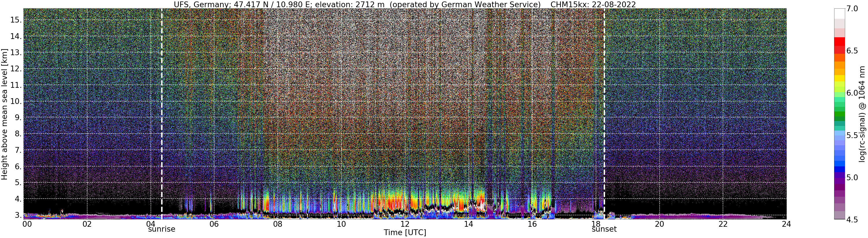868x238 pixels.
Task: Click the '8.' height tick label
Action: coord(18,134)
